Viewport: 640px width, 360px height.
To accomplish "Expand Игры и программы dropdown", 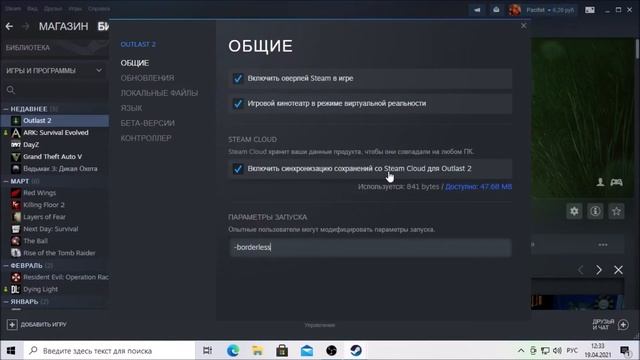I will pyautogui.click(x=99, y=71).
